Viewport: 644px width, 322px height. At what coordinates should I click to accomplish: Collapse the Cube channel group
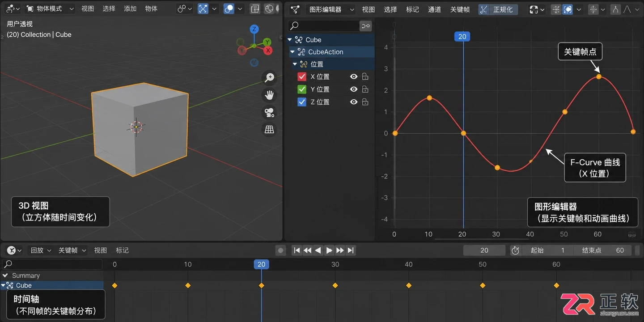tap(290, 40)
